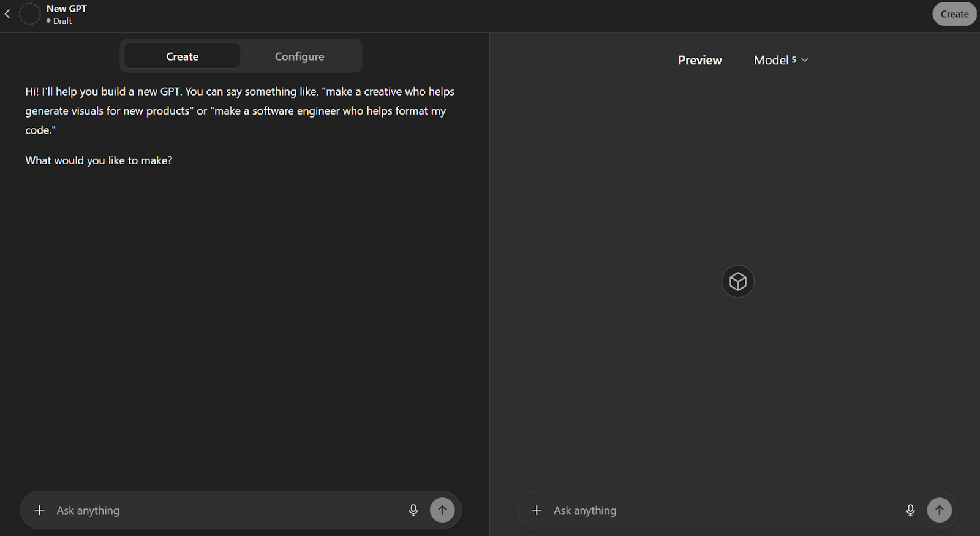Image resolution: width=980 pixels, height=536 pixels.
Task: Open the Model 5 dropdown
Action: coord(781,60)
